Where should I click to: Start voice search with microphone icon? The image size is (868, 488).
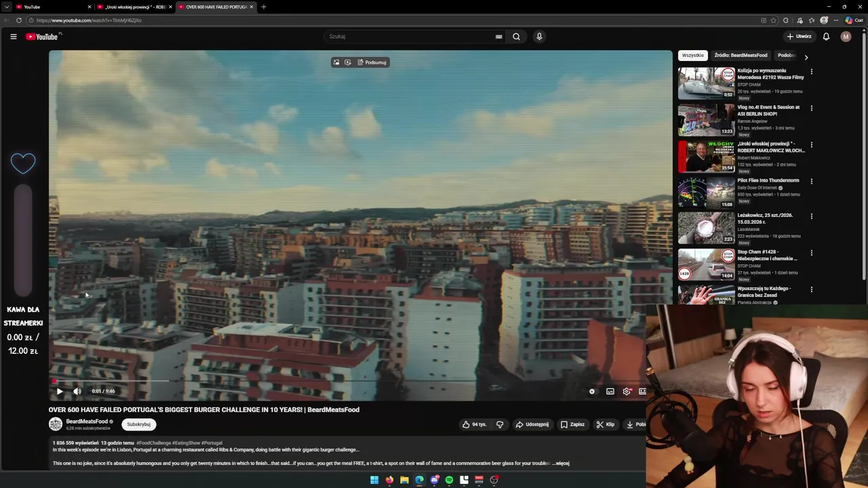tap(539, 37)
